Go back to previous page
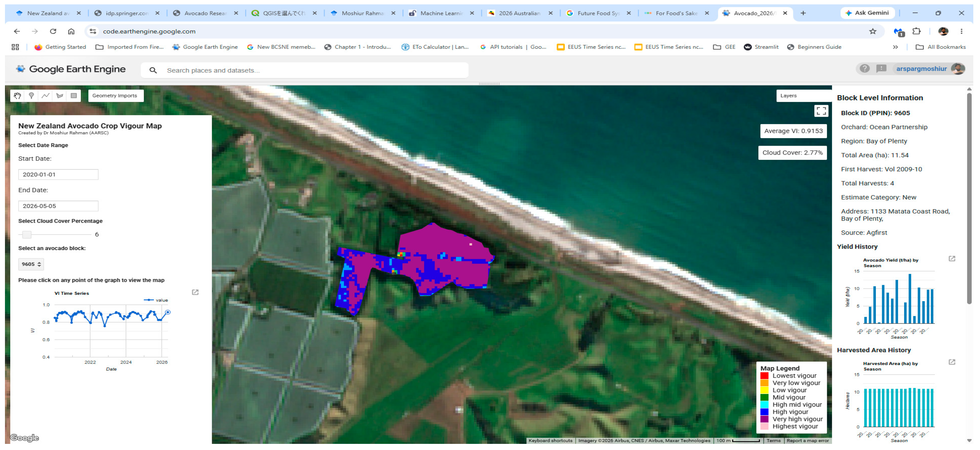This screenshot has height=450, width=980. (17, 31)
